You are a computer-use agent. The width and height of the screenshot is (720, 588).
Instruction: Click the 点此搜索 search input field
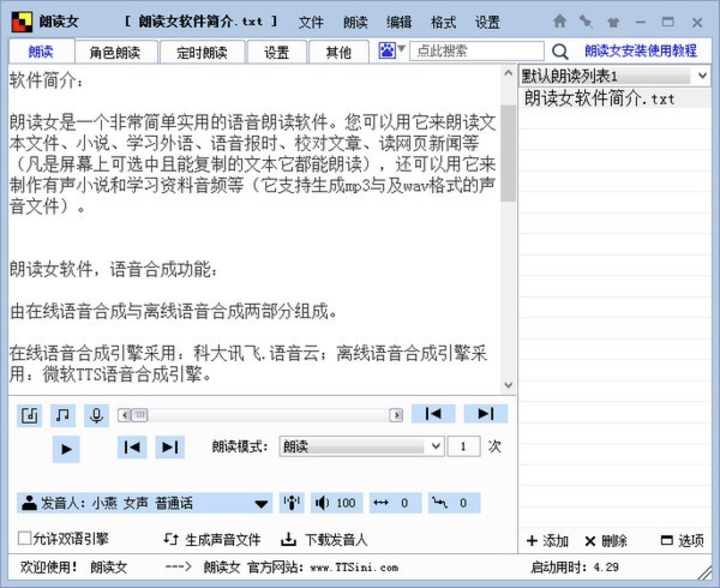(477, 51)
